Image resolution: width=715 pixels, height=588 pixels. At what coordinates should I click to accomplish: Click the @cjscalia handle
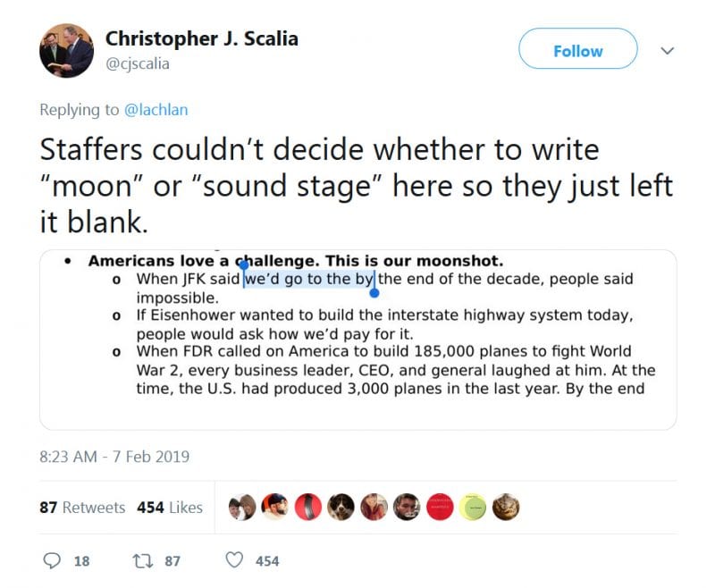click(x=137, y=63)
